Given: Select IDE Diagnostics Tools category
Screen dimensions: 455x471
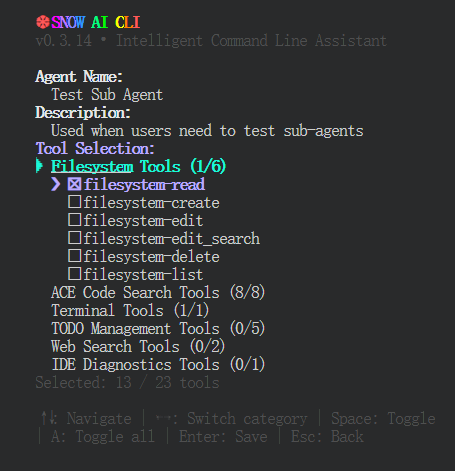Looking at the screenshot, I should 158,365.
